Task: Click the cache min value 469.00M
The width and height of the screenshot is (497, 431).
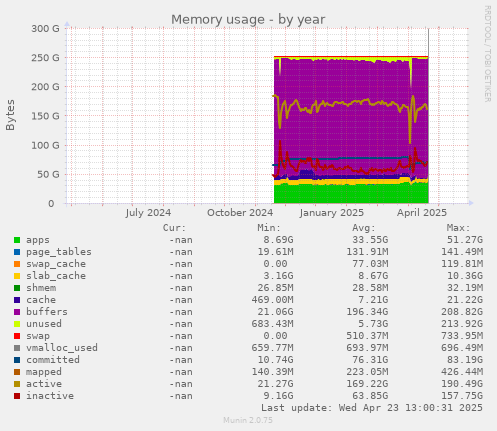Action: pyautogui.click(x=272, y=300)
